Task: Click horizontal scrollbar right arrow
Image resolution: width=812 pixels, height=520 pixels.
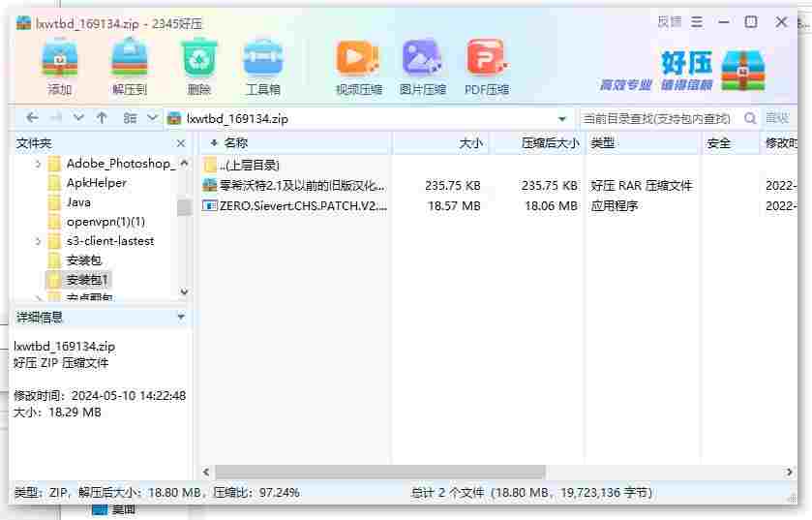Action: [789, 472]
